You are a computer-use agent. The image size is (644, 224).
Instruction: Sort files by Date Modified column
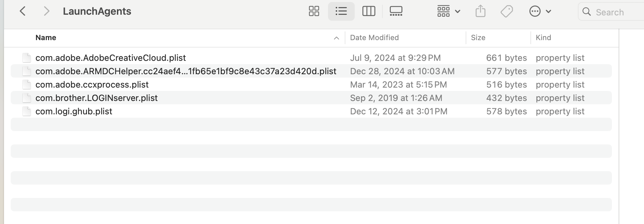pyautogui.click(x=374, y=38)
